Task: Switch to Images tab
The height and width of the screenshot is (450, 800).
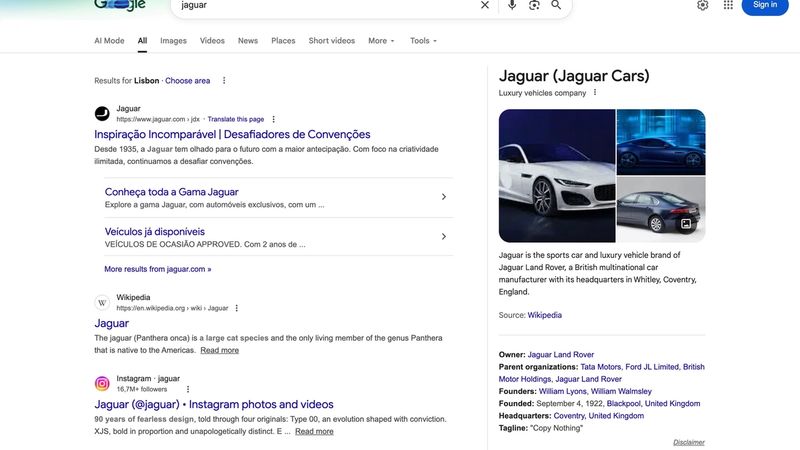Action: pyautogui.click(x=173, y=41)
